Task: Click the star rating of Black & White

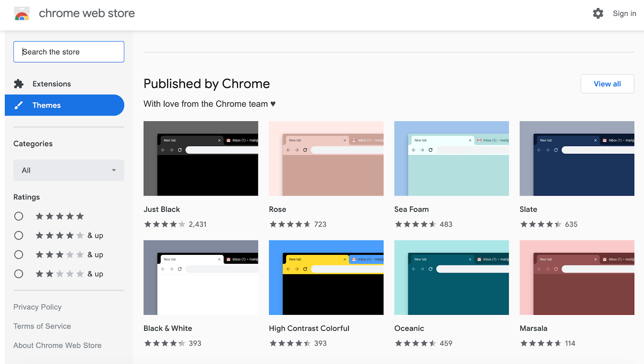Action: pyautogui.click(x=165, y=343)
